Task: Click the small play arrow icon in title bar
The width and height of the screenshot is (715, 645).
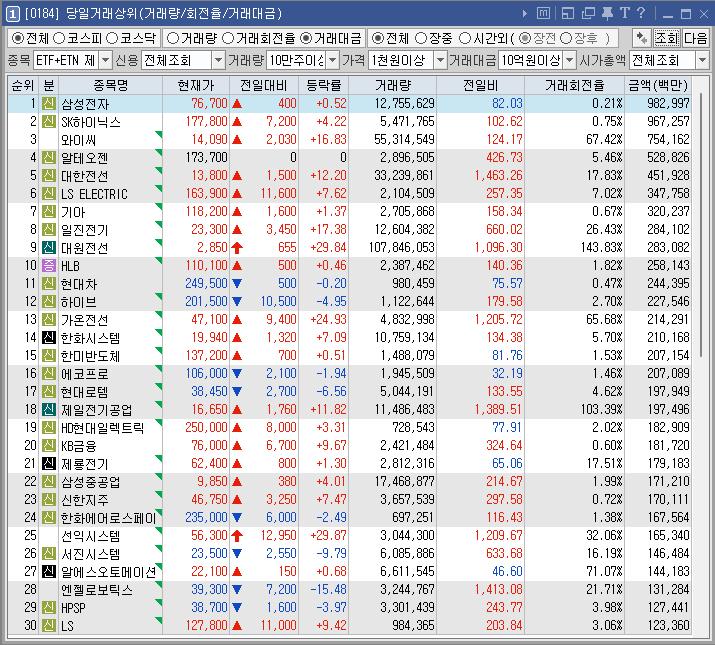Action: (x=525, y=14)
